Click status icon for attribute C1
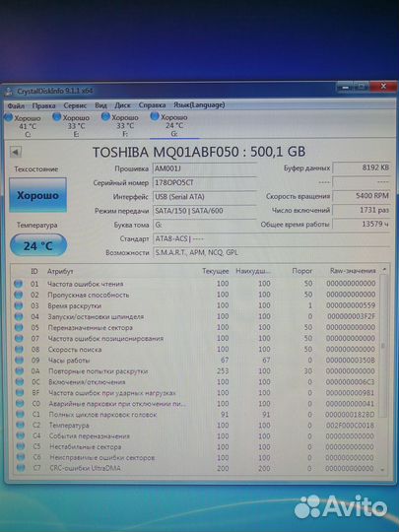399x532 pixels. tap(21, 414)
